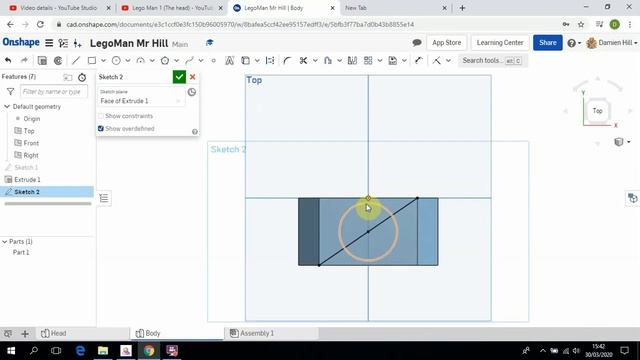This screenshot has height=360, width=640.
Task: Select the Sketch fillet tool
Action: click(287, 60)
